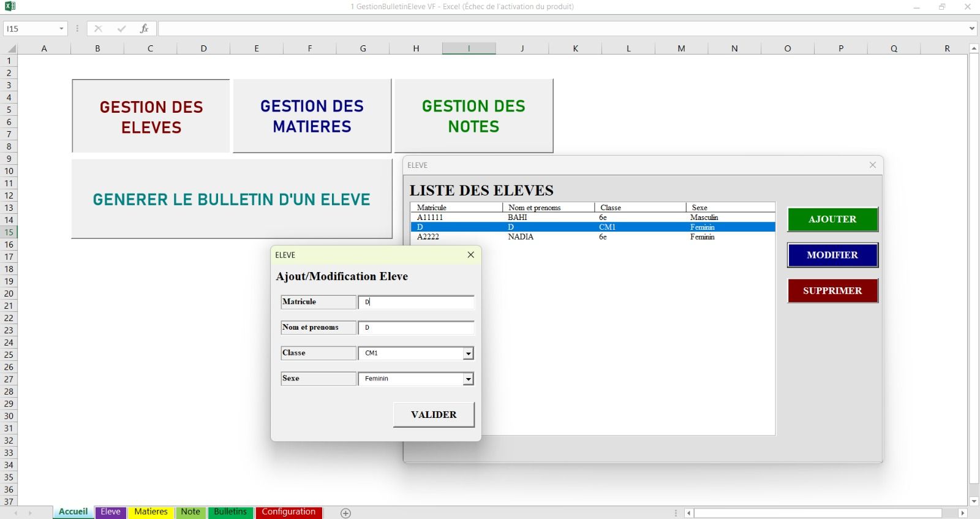The image size is (980, 519).
Task: Select the NADIA student row in list
Action: tap(592, 237)
